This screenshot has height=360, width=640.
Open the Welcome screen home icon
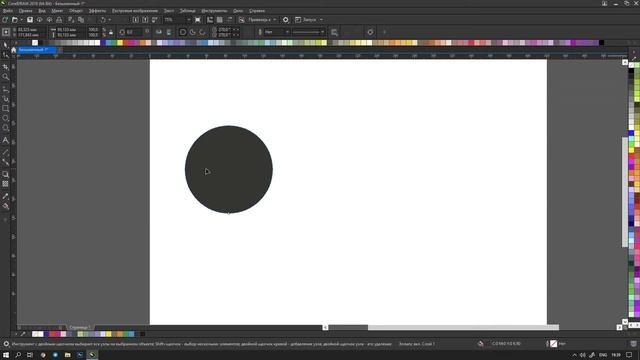[x=13, y=50]
